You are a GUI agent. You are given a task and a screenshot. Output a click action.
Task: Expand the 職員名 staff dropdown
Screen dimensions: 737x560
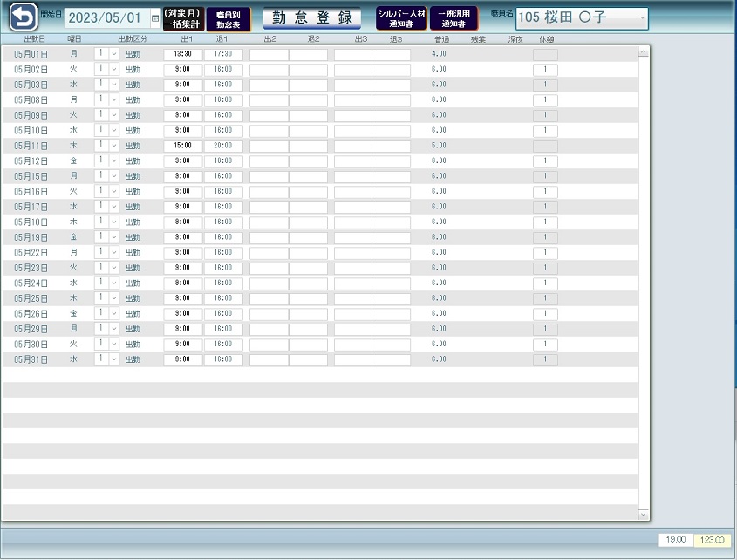coord(642,17)
